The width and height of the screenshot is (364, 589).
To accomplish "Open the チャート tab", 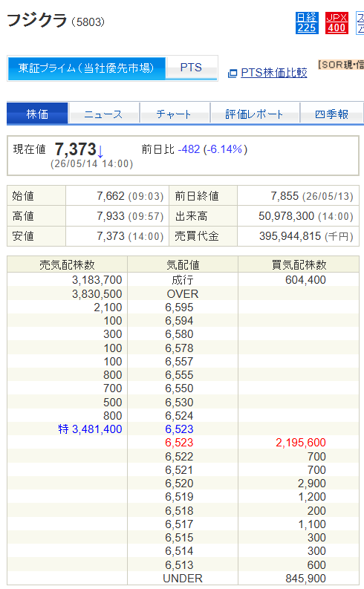I will tap(175, 114).
